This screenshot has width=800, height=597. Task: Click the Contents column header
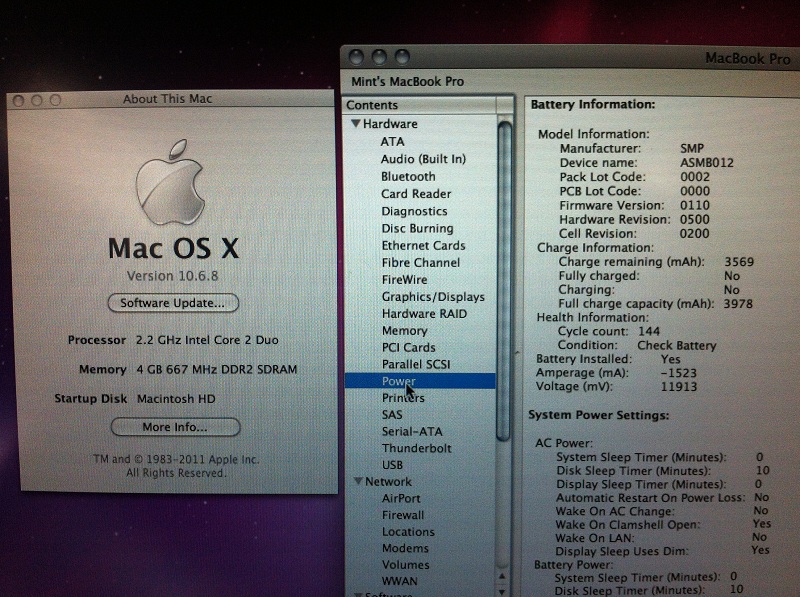click(420, 105)
